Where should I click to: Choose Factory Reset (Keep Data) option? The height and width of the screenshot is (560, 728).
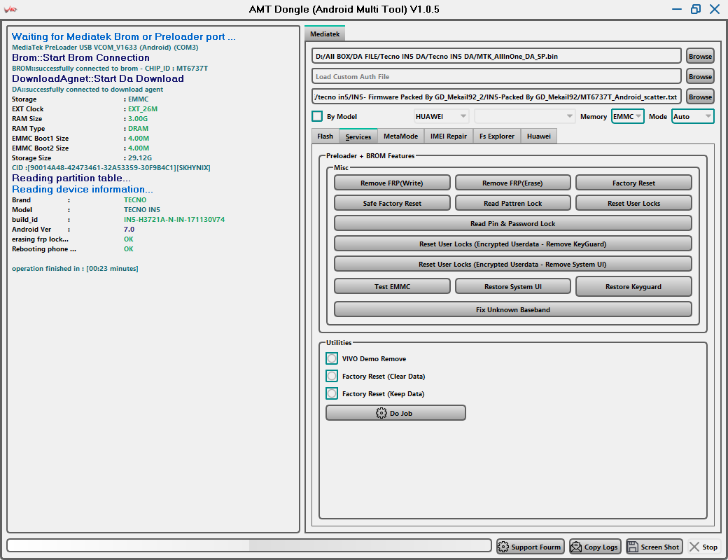[332, 393]
